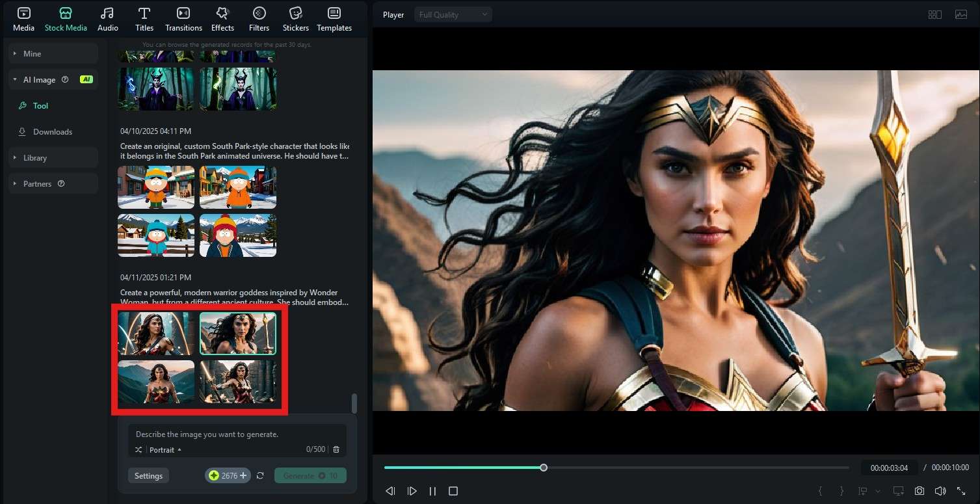The width and height of the screenshot is (980, 504).
Task: Open the Audio tab
Action: pos(108,20)
